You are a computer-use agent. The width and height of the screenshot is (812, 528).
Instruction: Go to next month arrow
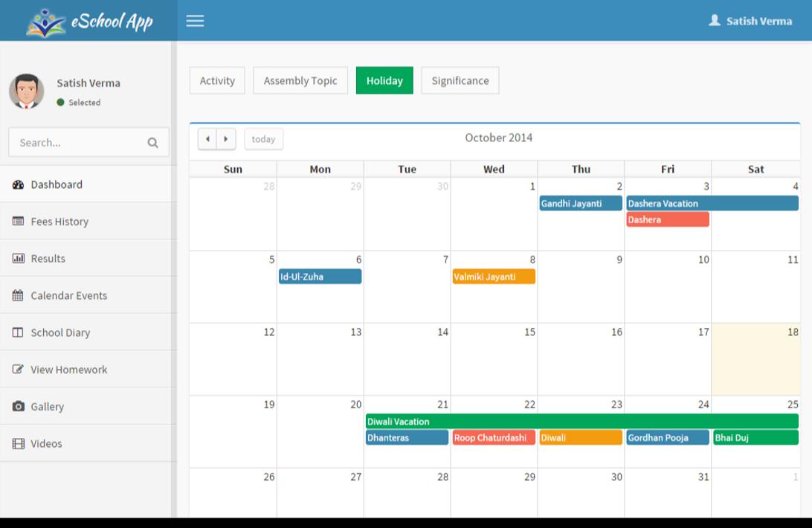click(226, 139)
